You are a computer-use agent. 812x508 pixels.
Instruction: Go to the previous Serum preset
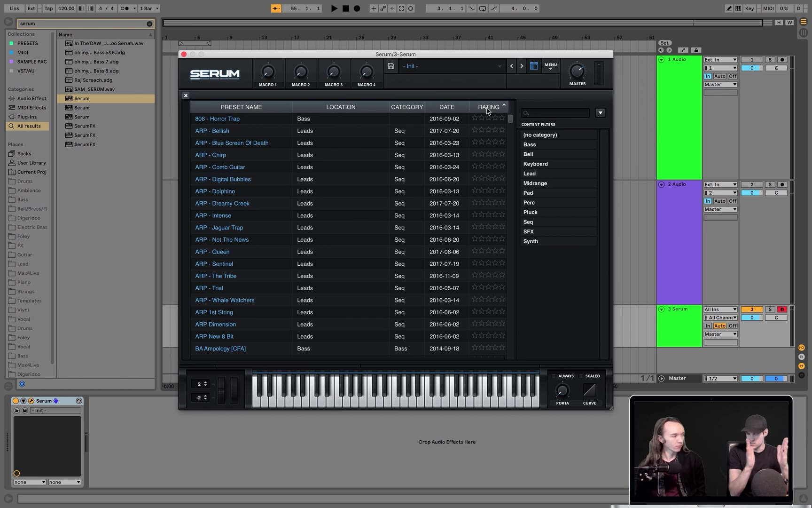(x=512, y=66)
